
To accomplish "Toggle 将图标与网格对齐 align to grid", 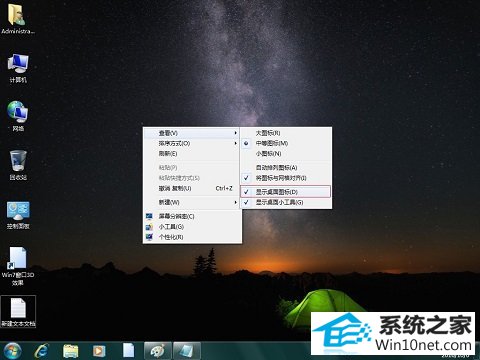I will pyautogui.click(x=286, y=178).
